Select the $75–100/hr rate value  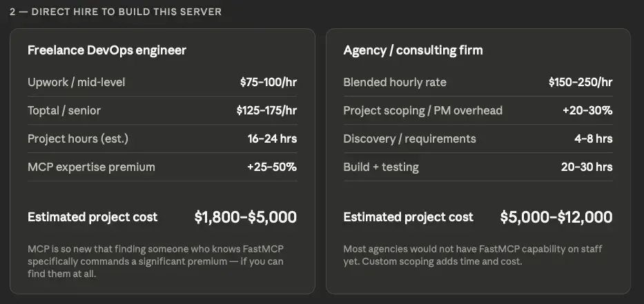[x=268, y=82]
